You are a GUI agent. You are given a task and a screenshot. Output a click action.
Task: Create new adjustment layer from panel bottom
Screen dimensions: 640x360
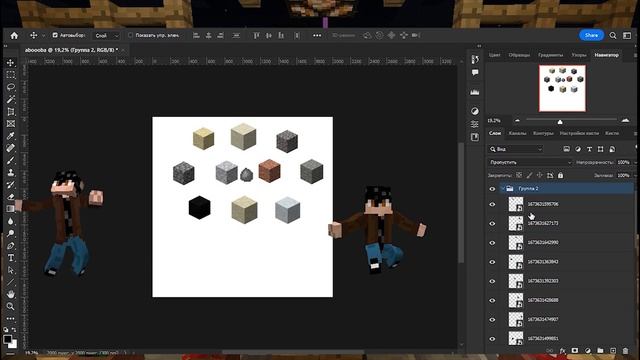(x=587, y=351)
